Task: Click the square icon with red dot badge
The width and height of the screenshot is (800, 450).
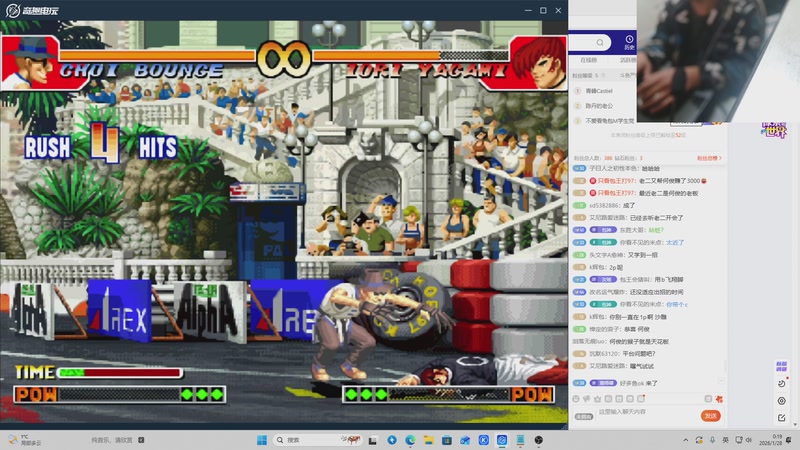Action: 641,399
